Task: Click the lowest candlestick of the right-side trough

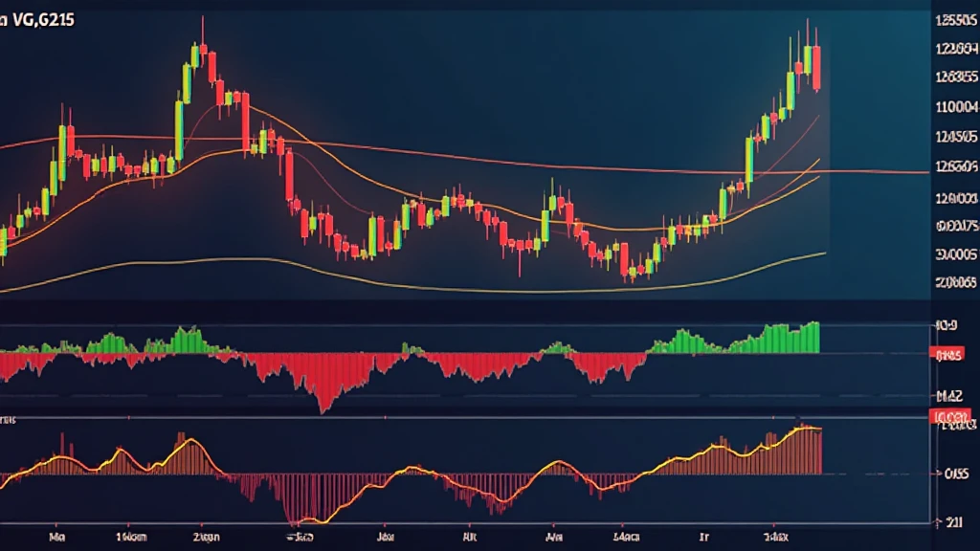Action: [630, 274]
